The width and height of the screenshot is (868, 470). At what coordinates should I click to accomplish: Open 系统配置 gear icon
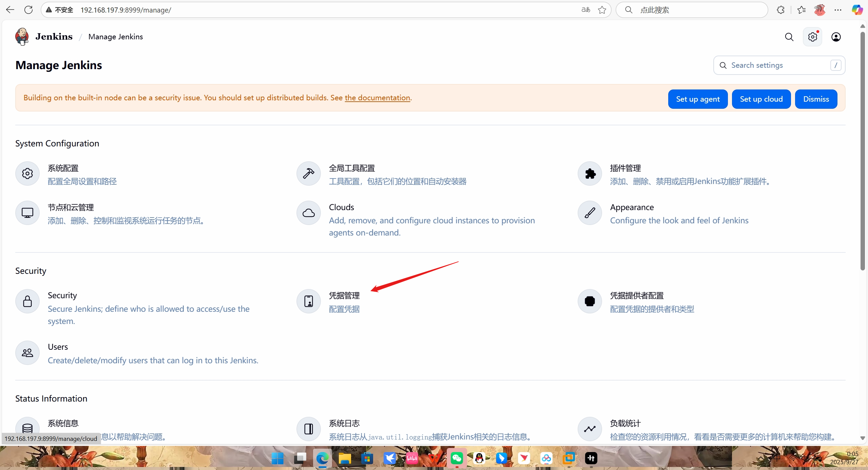pyautogui.click(x=27, y=174)
